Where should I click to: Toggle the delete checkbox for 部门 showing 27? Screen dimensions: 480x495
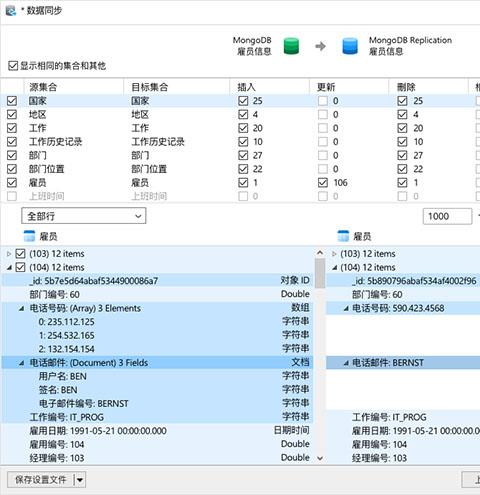click(x=402, y=155)
